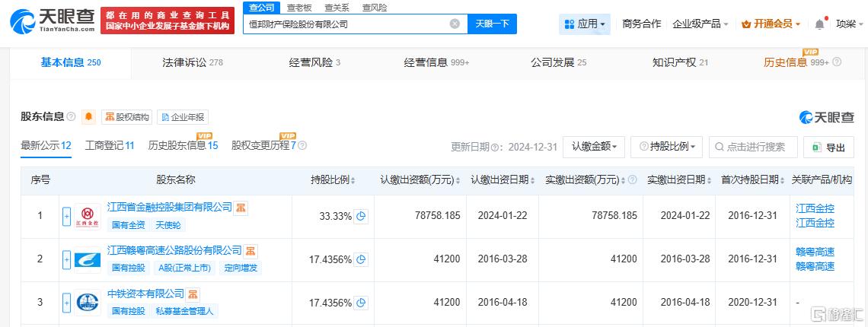The height and width of the screenshot is (327, 868).
Task: Select 股权变更历程 sub-tab
Action: click(x=263, y=146)
